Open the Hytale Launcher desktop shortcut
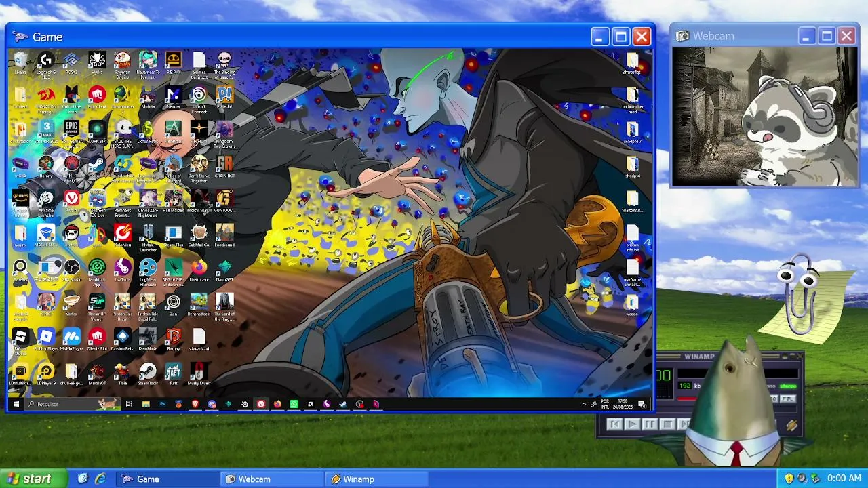The width and height of the screenshot is (868, 488). tap(148, 237)
